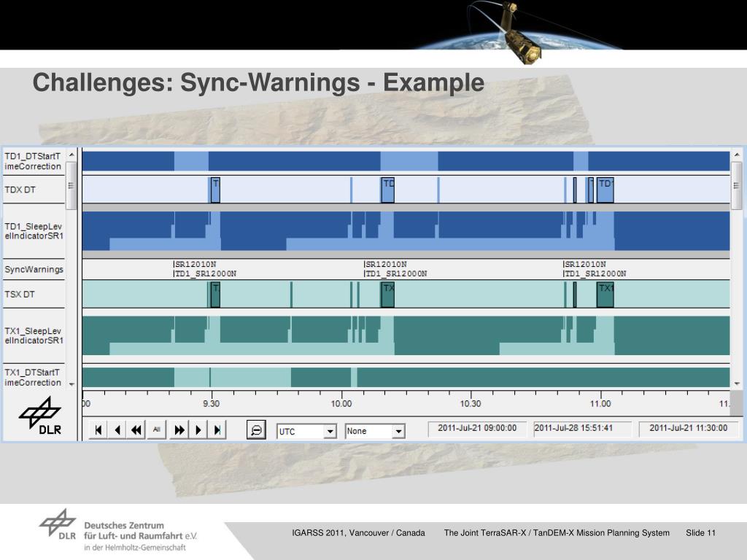Click the TDX DT data take near 9.30
The width and height of the screenshot is (747, 560).
click(215, 190)
